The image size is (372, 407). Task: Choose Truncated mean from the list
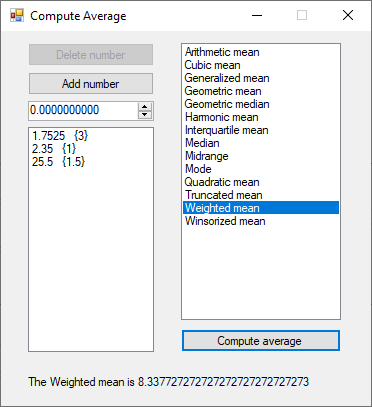261,195
